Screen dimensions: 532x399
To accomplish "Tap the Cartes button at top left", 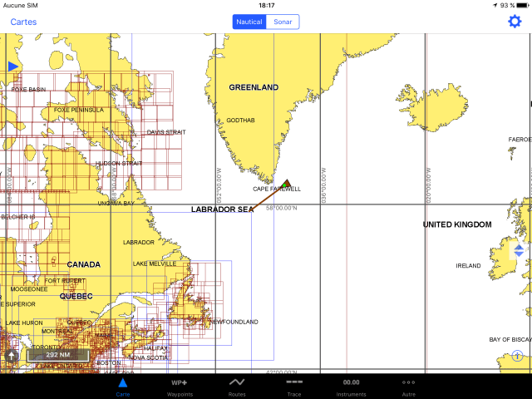I will pos(23,22).
